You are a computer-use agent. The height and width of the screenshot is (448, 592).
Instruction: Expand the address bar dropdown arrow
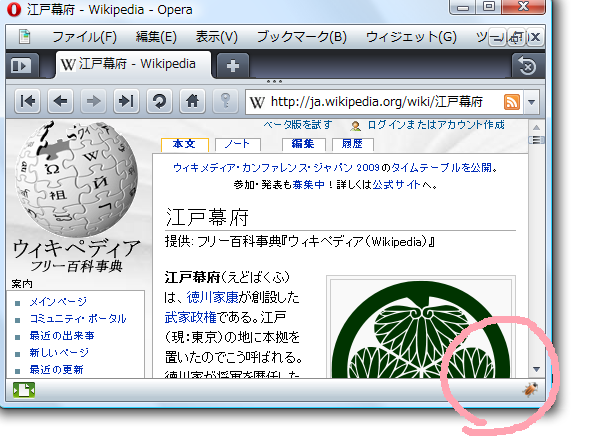tap(532, 102)
